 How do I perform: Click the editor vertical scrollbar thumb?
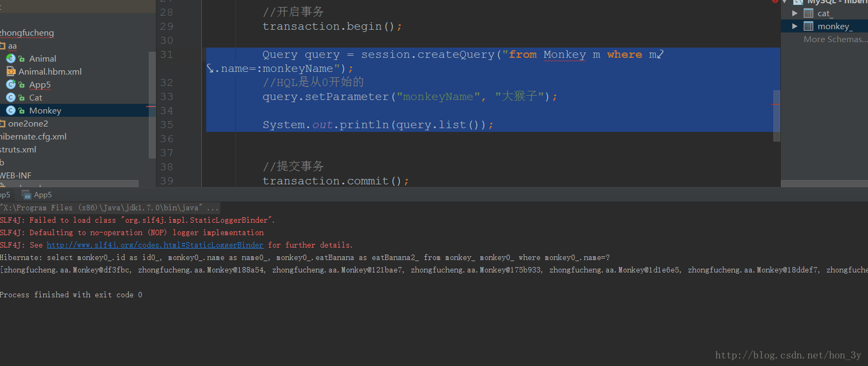pyautogui.click(x=777, y=116)
